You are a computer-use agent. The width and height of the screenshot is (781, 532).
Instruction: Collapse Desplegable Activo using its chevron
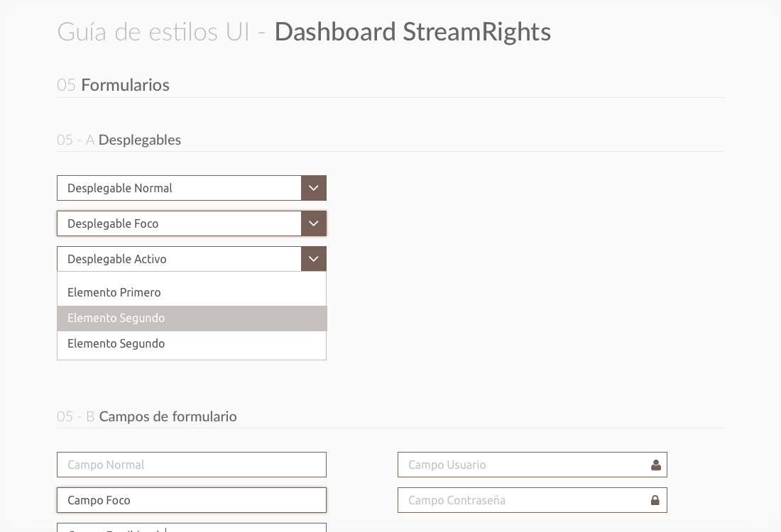click(x=313, y=259)
